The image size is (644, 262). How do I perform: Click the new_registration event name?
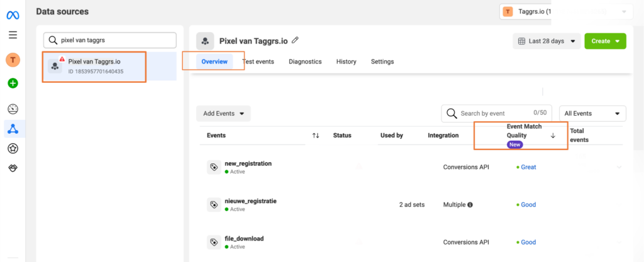[248, 163]
